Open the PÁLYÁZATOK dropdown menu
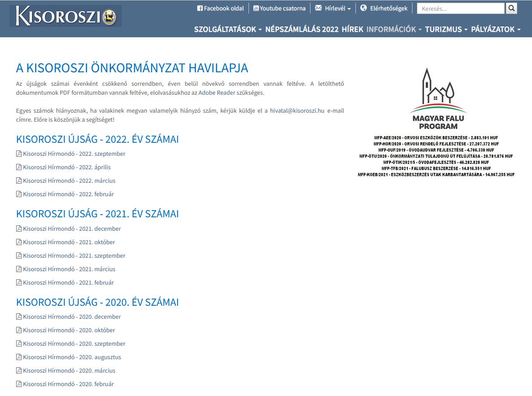Image resolution: width=532 pixels, height=396 pixels. [x=496, y=29]
